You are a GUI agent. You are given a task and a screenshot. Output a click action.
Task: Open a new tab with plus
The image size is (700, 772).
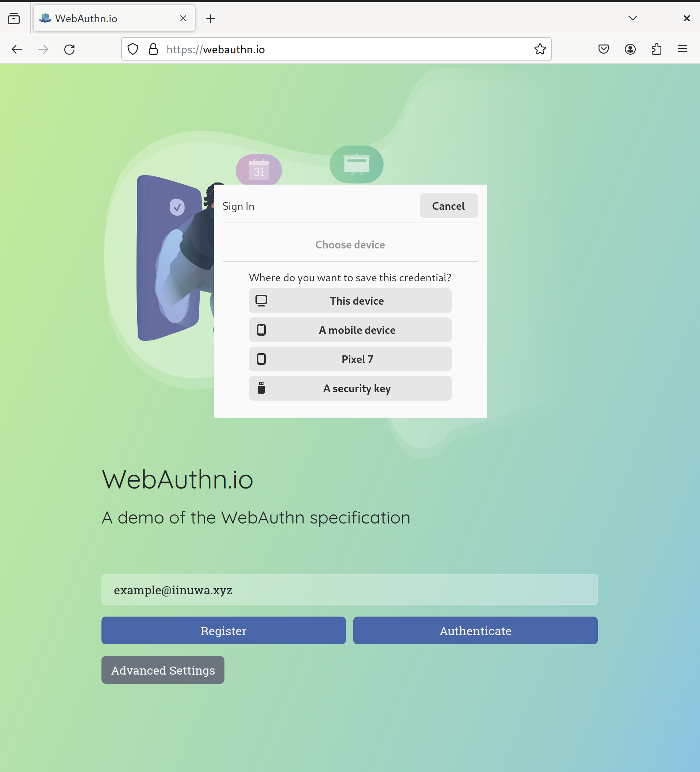point(211,18)
